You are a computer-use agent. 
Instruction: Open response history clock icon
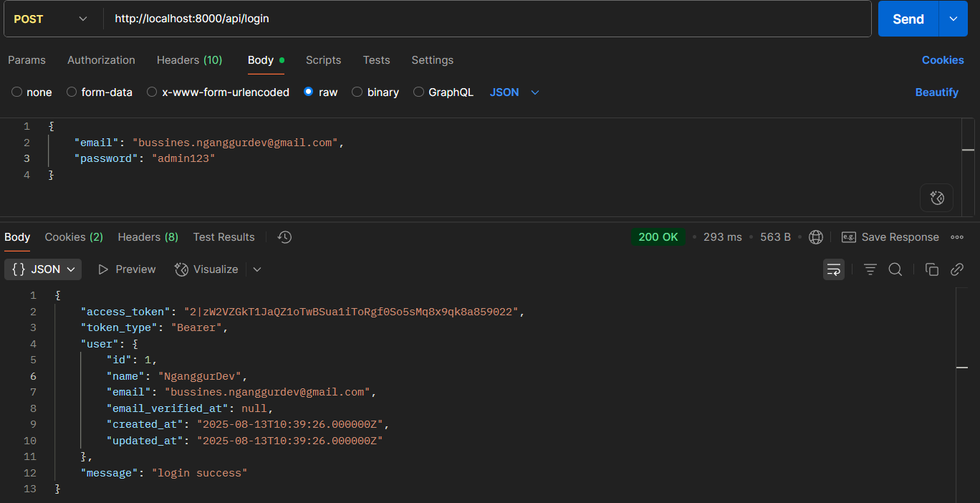pos(284,237)
